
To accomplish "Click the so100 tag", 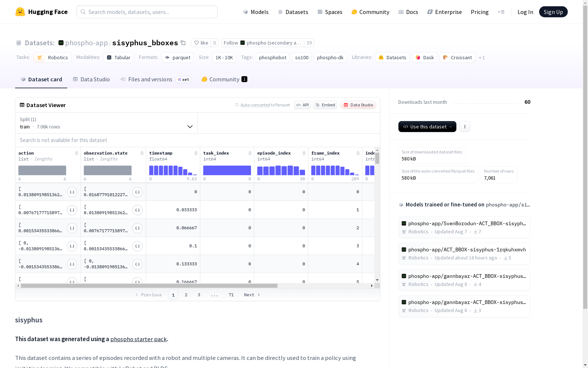I will click(302, 57).
